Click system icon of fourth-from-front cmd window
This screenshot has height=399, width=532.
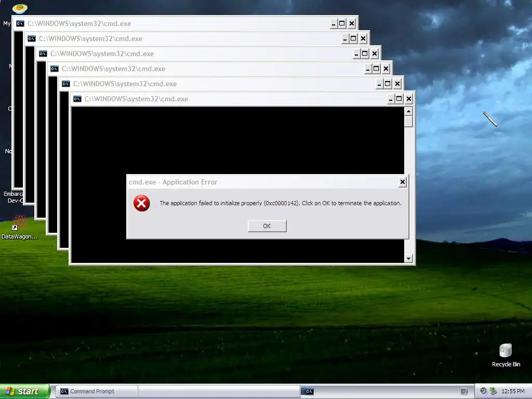(x=43, y=54)
